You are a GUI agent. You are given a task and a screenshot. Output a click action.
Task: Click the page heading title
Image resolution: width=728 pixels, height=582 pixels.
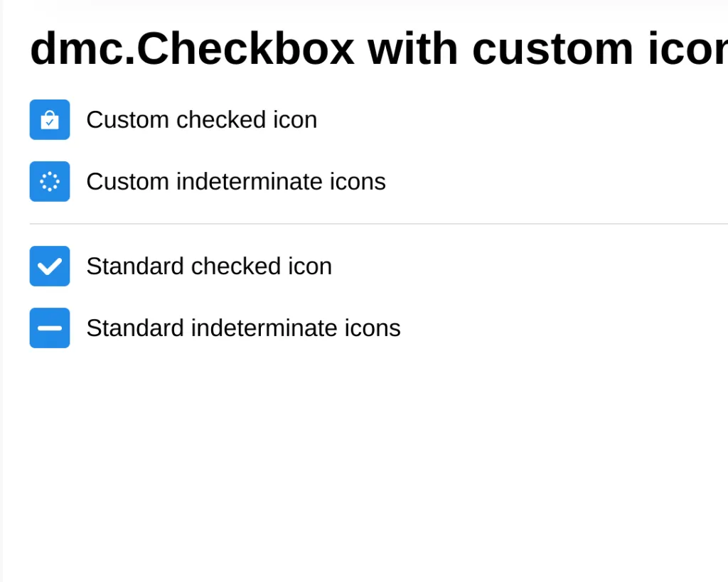(378, 48)
